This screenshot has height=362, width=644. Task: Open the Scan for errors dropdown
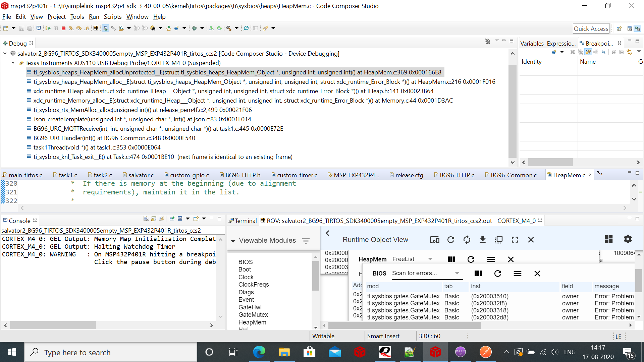(457, 273)
